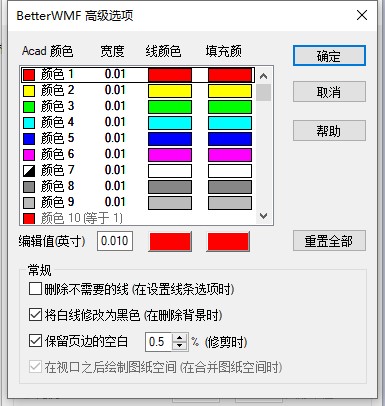Click the 0.5 margin percent field
This screenshot has width=385, height=406.
click(159, 342)
